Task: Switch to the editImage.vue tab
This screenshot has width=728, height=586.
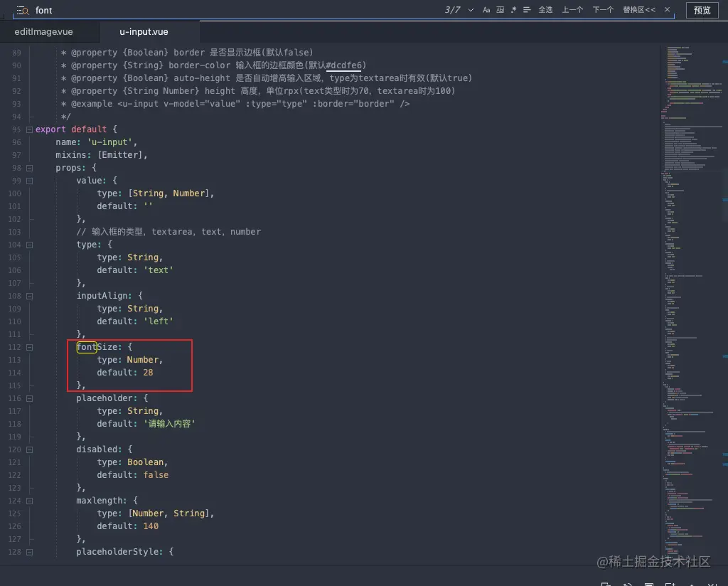Action: click(43, 31)
